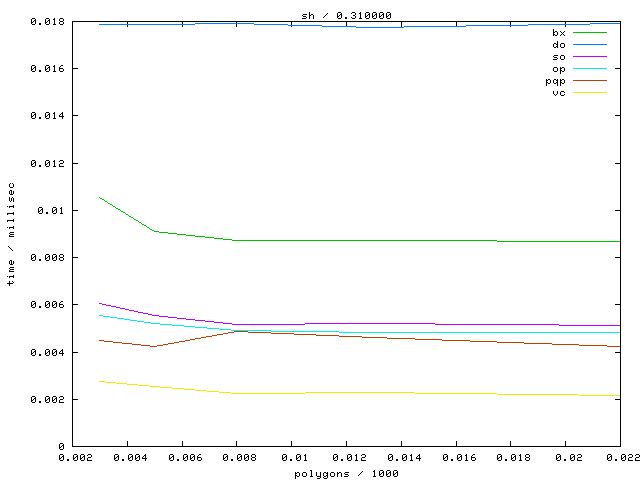Click the 0.01 y-axis tick label

tap(52, 210)
